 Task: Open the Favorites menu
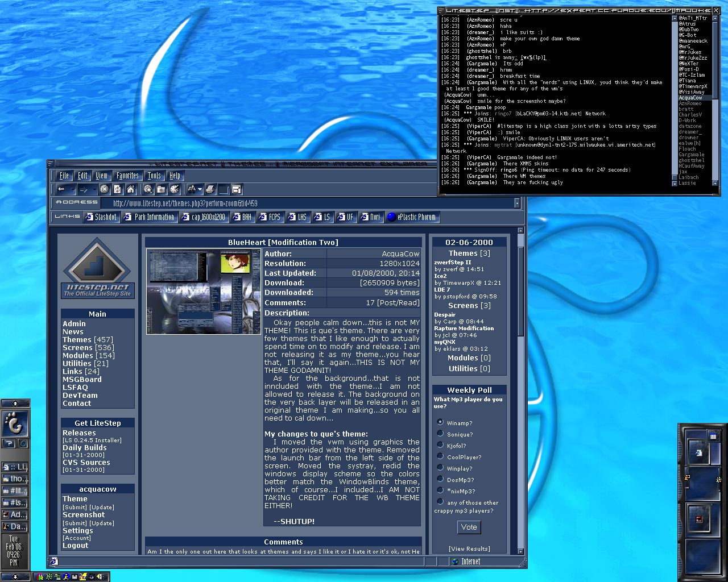[127, 176]
